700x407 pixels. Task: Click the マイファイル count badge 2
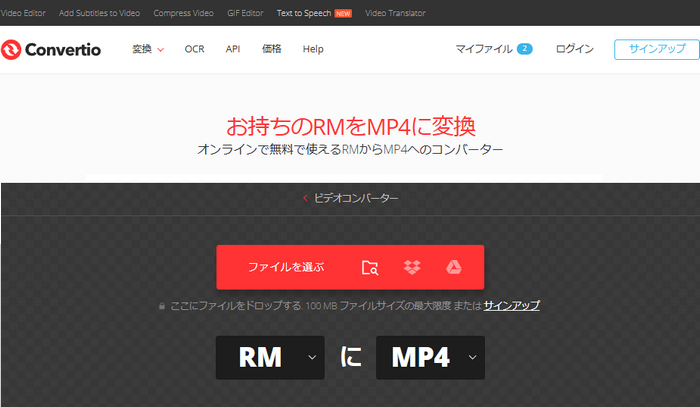click(x=525, y=49)
